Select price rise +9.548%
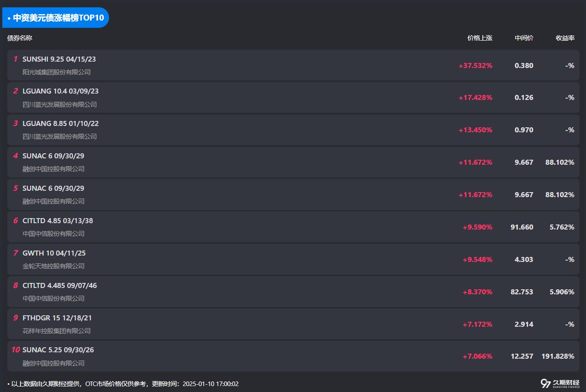Screen dimensions: 586x392 [x=477, y=259]
